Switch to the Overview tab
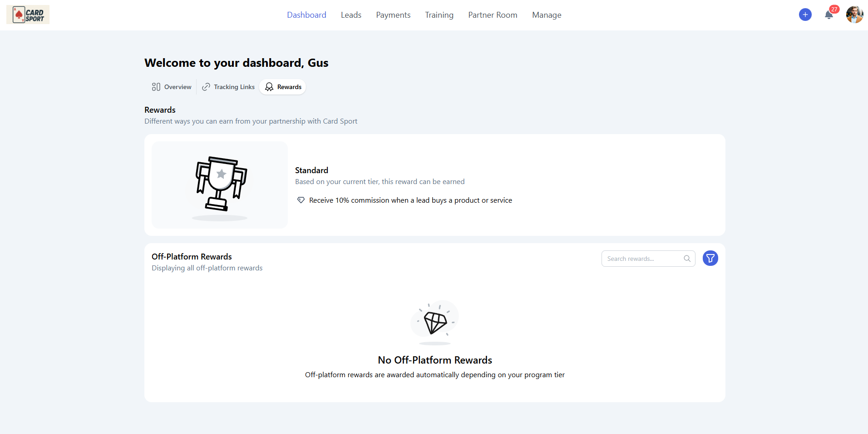 pyautogui.click(x=172, y=87)
